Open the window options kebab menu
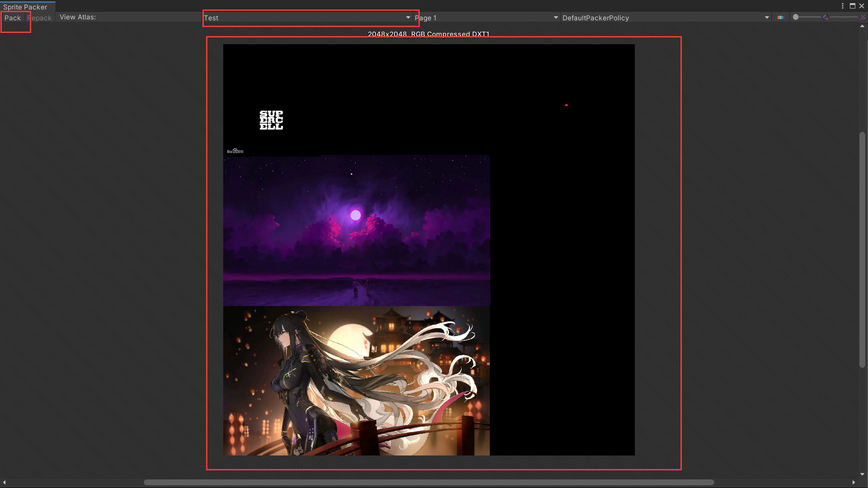Viewport: 868px width, 488px height. pyautogui.click(x=842, y=6)
